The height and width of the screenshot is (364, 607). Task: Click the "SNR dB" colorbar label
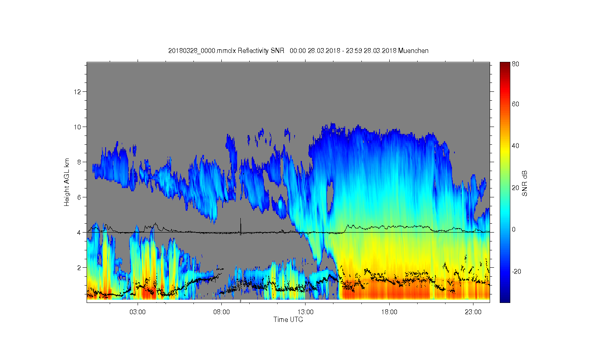524,183
